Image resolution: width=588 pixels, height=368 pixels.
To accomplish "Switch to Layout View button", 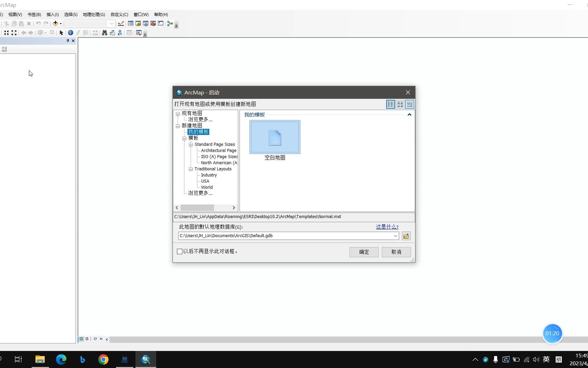I will coord(87,339).
